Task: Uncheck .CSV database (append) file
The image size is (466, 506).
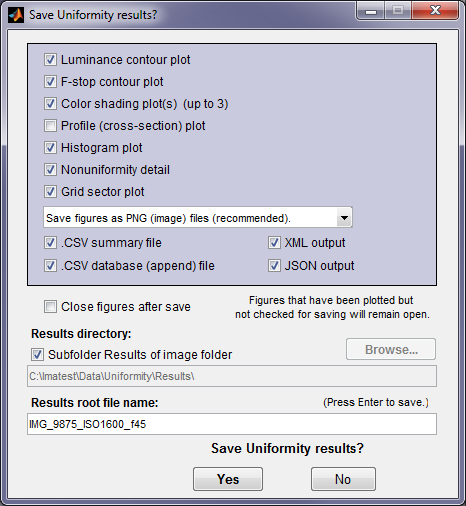Action: tap(50, 266)
